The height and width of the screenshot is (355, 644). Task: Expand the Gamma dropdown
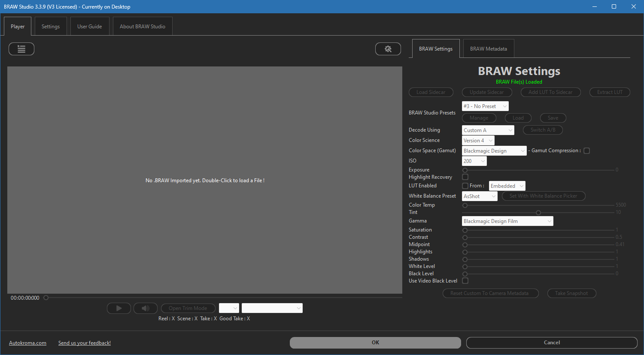pos(507,221)
